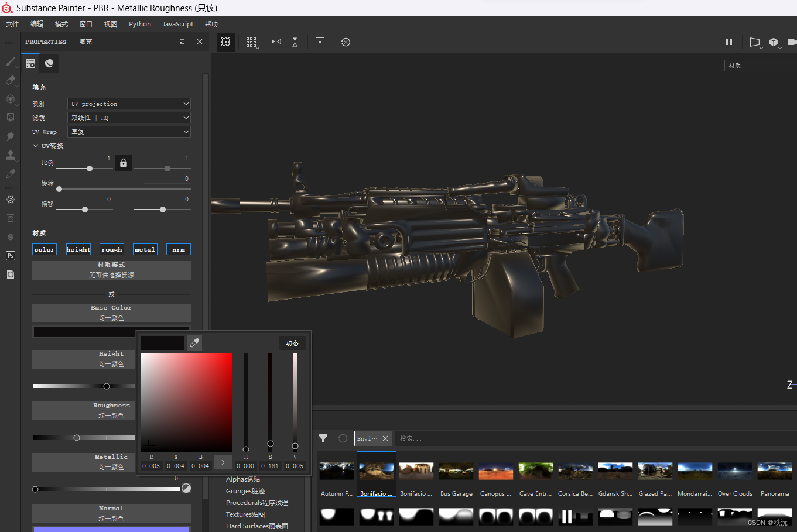Click the camera icon at toolbar right
The height and width of the screenshot is (532, 797).
click(792, 42)
